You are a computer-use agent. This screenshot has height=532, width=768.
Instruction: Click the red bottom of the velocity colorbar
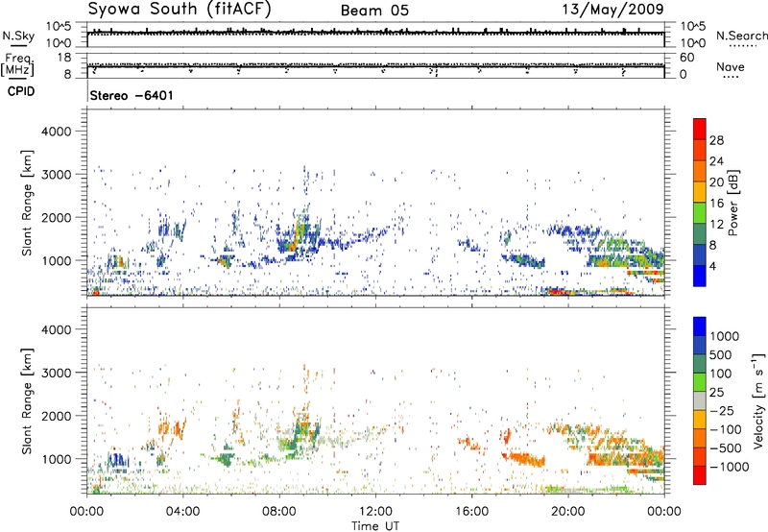(x=700, y=475)
